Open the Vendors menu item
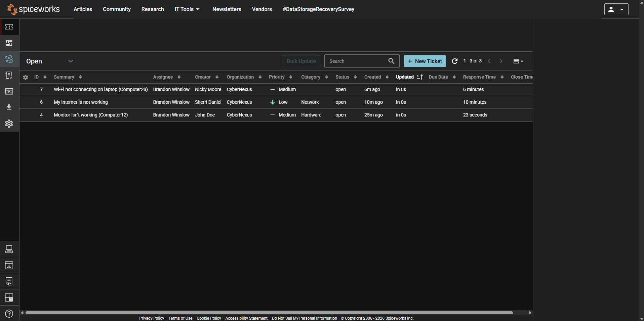 (x=261, y=9)
